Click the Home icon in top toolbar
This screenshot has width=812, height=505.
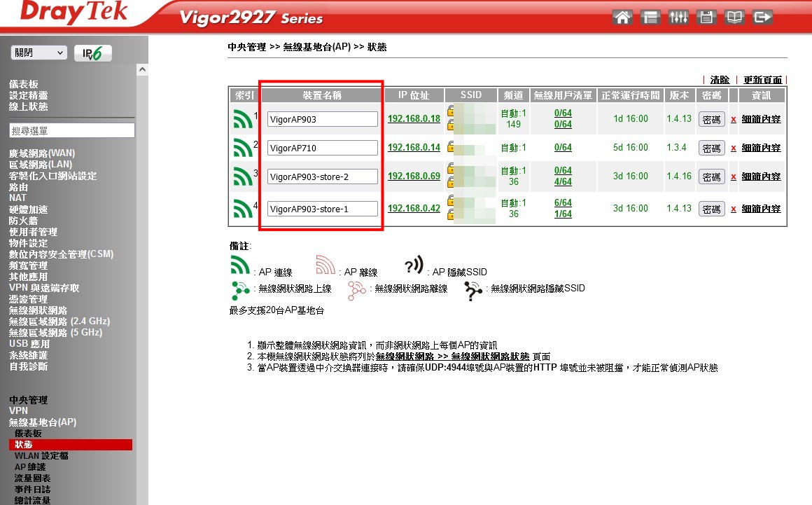(x=622, y=18)
